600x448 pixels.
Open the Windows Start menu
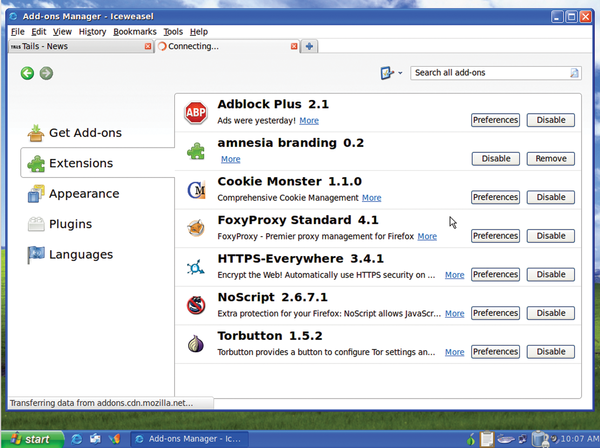[x=30, y=438]
